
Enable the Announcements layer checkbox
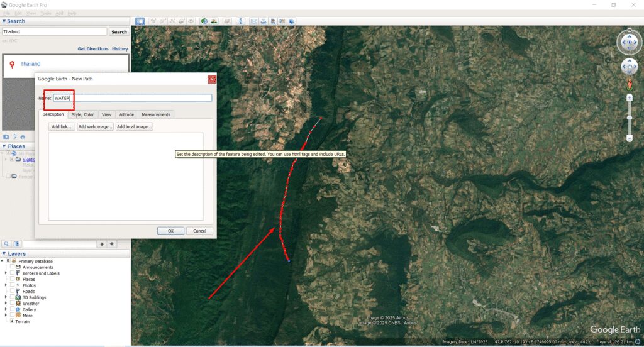[x=13, y=267]
